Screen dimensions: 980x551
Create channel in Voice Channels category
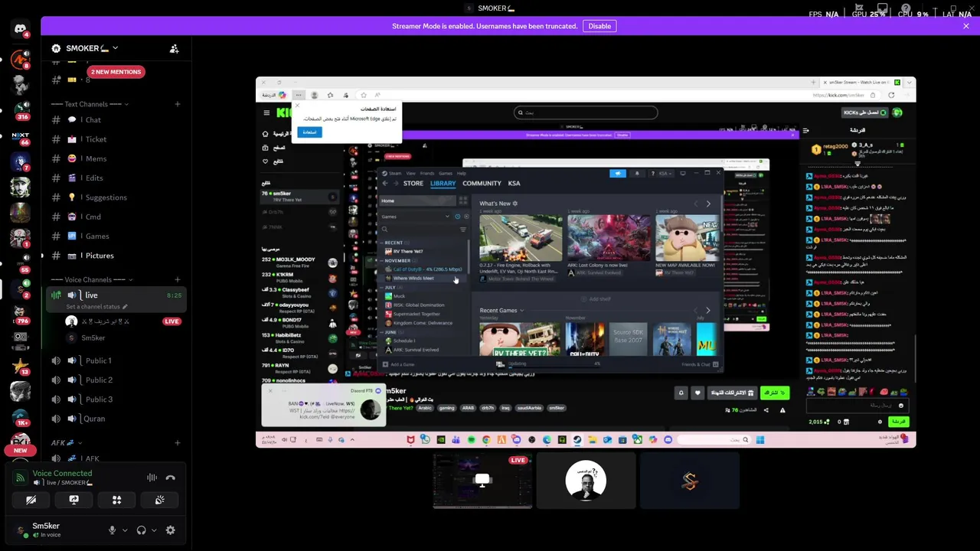pos(178,279)
